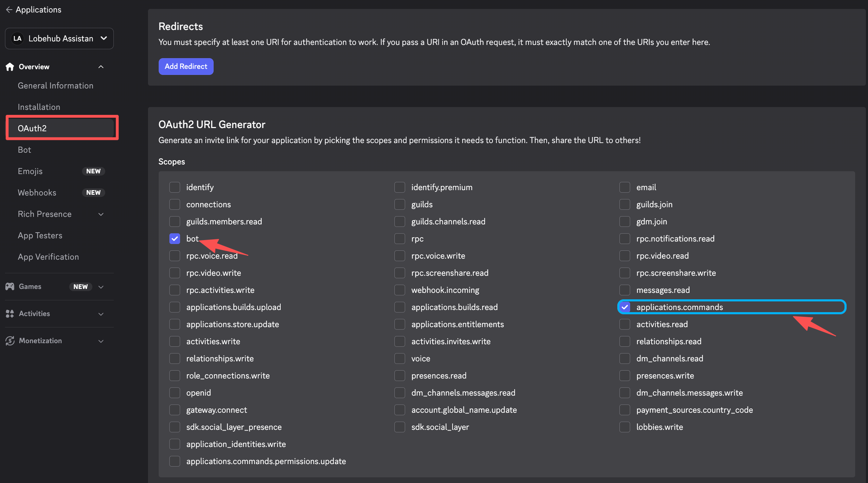
Task: Expand the Rich Presence submenu
Action: pyautogui.click(x=101, y=214)
